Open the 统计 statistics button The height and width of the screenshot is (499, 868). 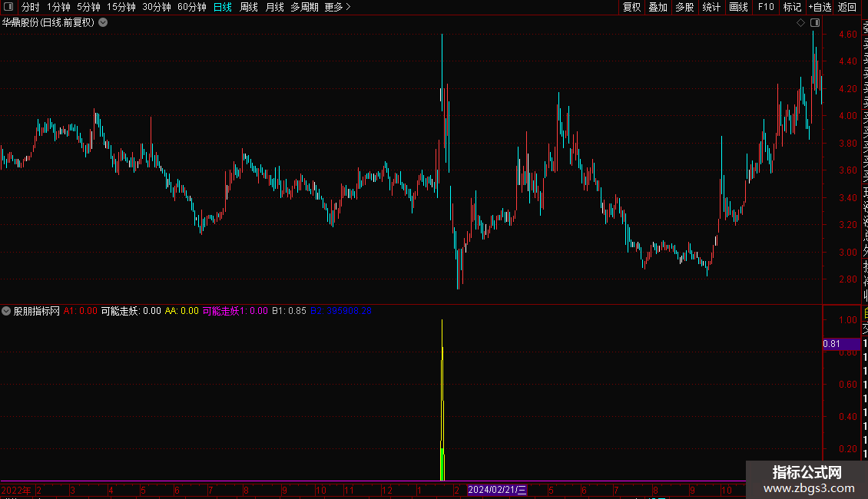click(x=711, y=7)
